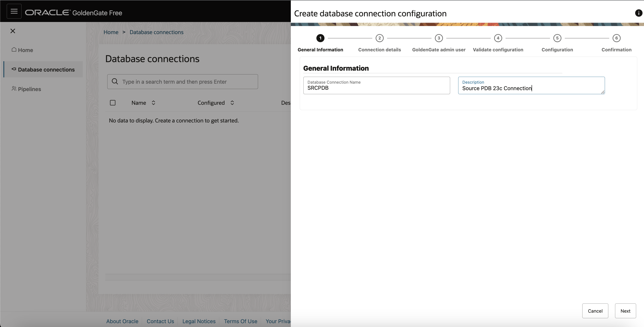Toggle the select-all checkbox in table header

coord(112,103)
